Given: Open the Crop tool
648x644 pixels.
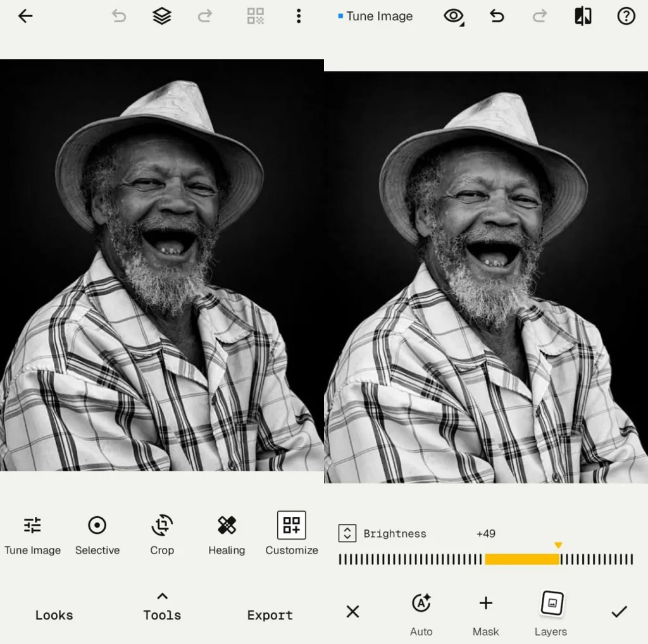Looking at the screenshot, I should (x=162, y=535).
